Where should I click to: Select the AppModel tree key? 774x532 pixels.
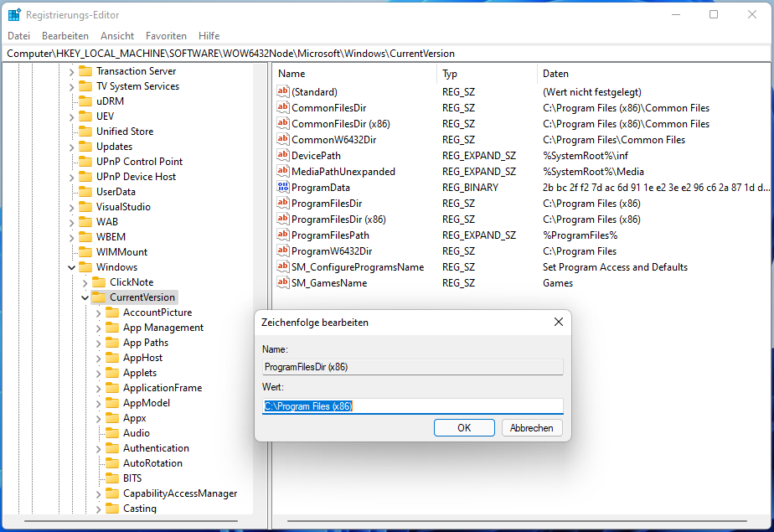[x=146, y=403]
